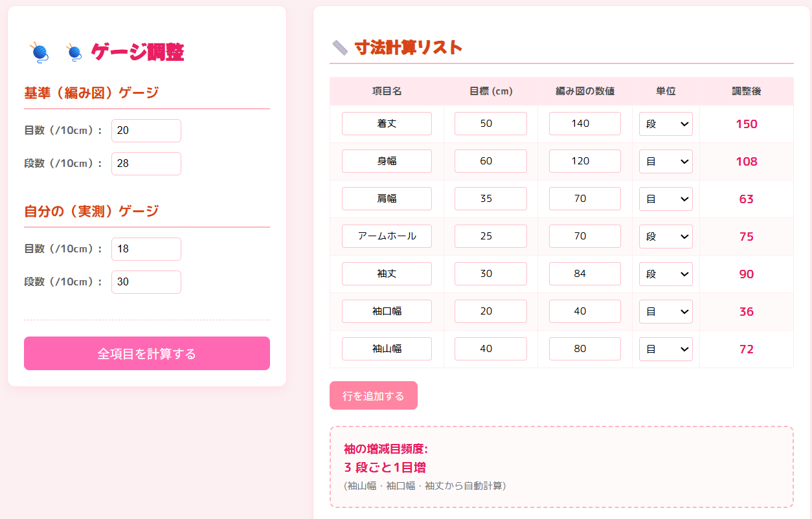Click the 袖口幅 target field showing 20
This screenshot has width=812, height=519.
[490, 311]
